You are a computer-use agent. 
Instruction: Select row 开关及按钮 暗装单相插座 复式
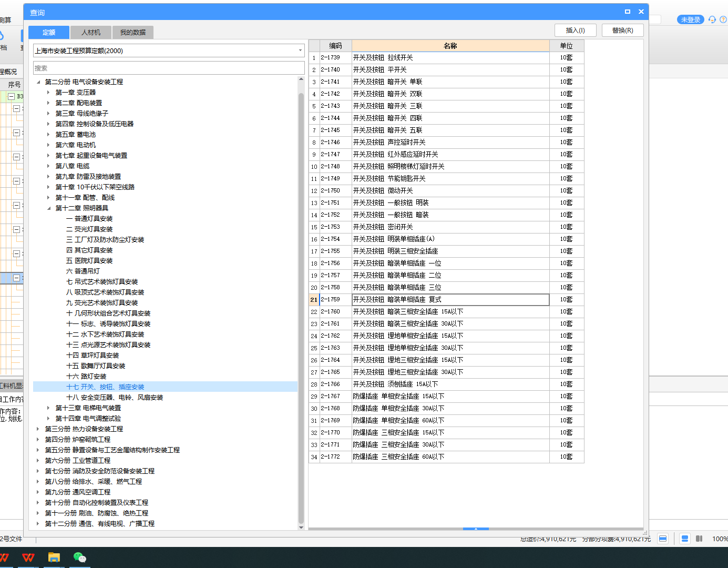(x=446, y=300)
